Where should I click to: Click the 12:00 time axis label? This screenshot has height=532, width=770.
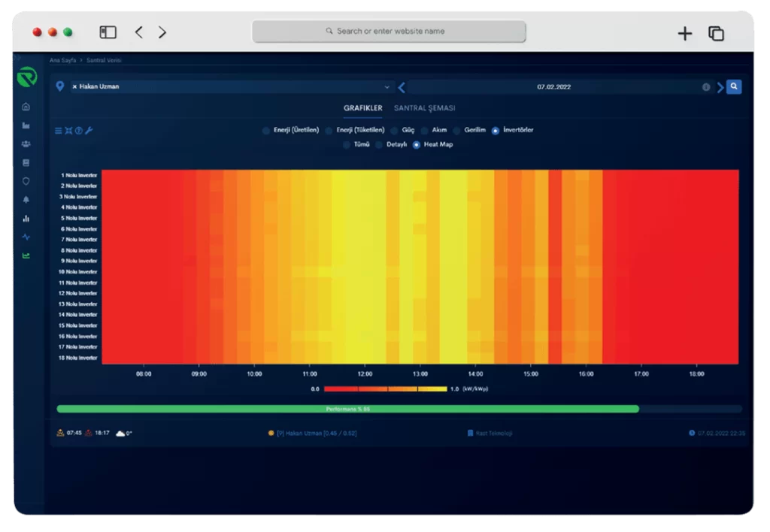365,374
